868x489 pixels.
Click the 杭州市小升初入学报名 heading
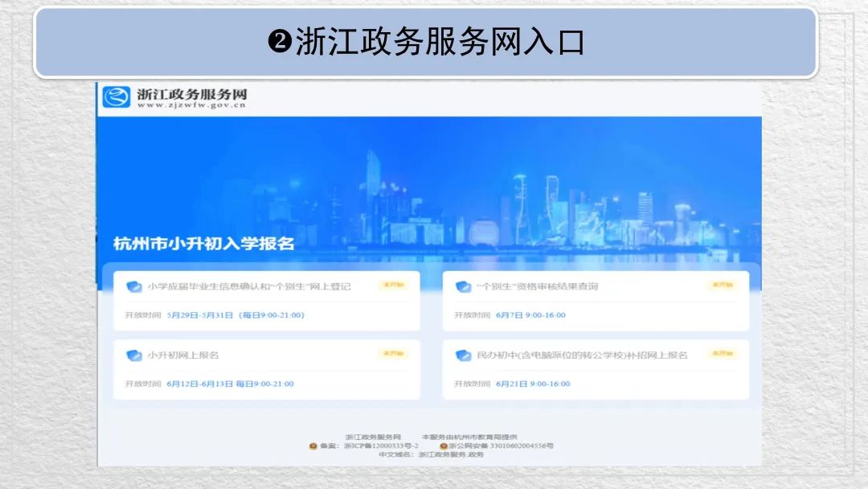203,244
